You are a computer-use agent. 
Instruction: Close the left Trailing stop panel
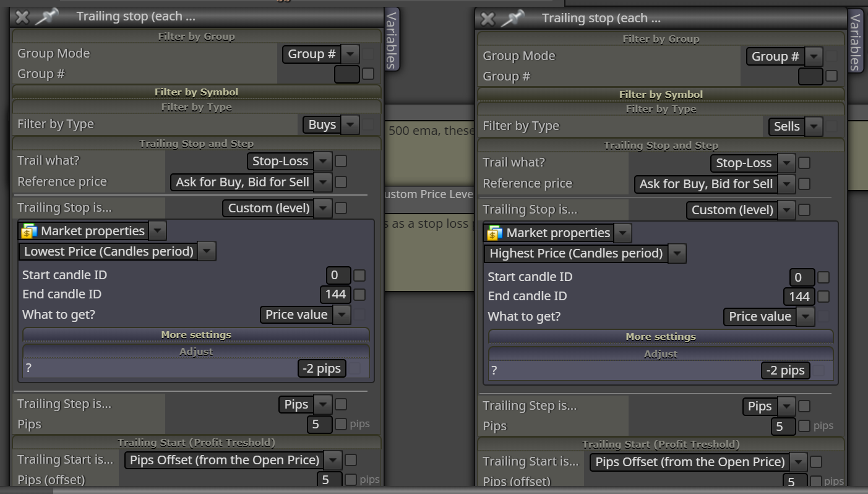tap(22, 17)
